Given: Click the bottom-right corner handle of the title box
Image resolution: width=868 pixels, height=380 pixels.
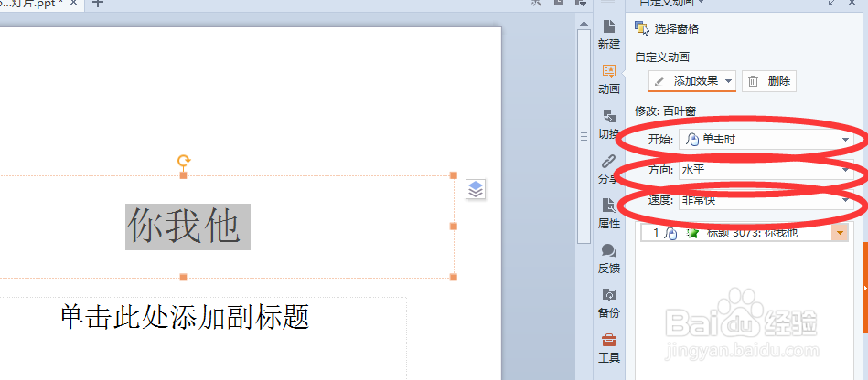Looking at the screenshot, I should click(454, 277).
